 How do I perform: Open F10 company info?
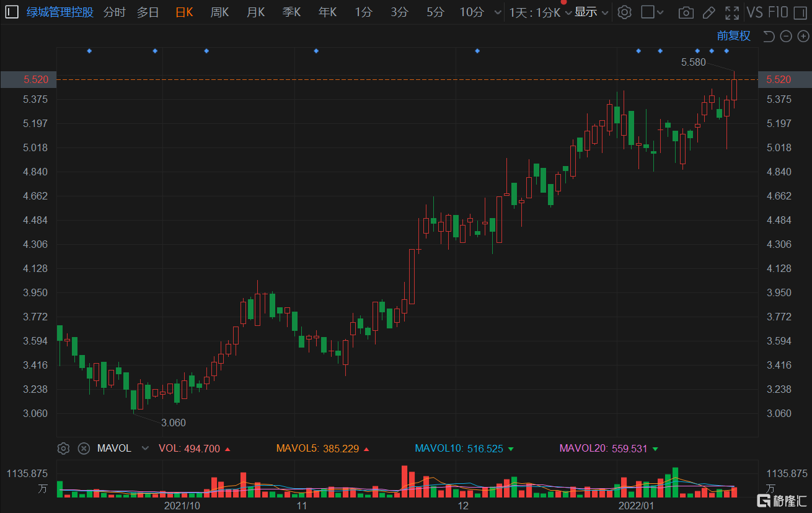coord(778,12)
